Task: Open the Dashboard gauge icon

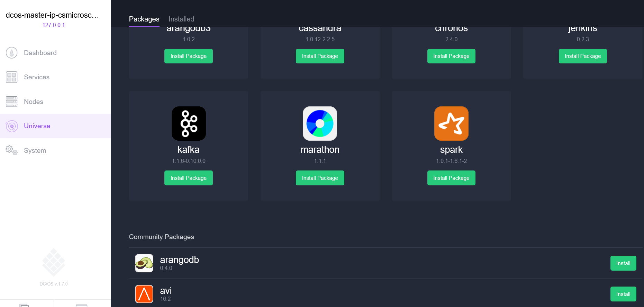Action: 12,53
